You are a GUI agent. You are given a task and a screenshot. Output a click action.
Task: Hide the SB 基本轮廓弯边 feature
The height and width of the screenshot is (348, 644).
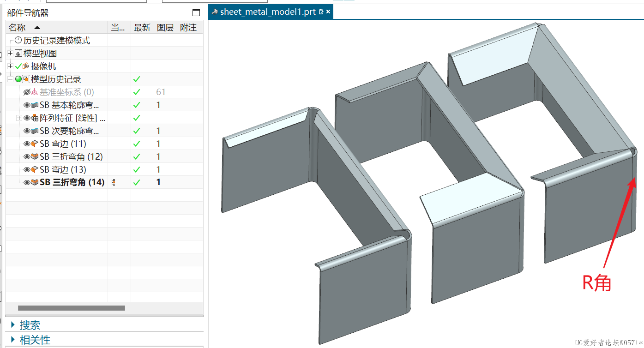(x=27, y=105)
